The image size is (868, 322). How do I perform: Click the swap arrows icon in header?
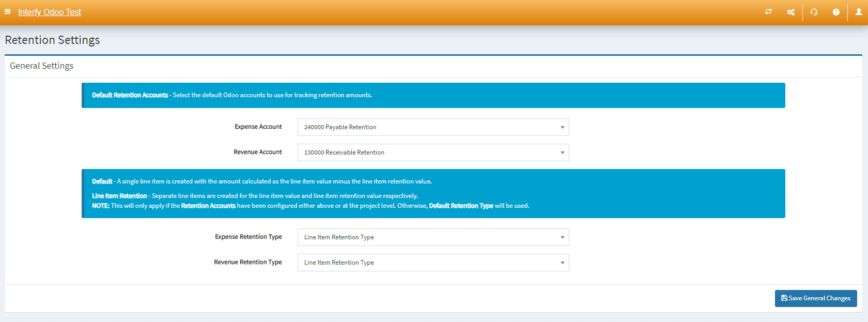768,11
